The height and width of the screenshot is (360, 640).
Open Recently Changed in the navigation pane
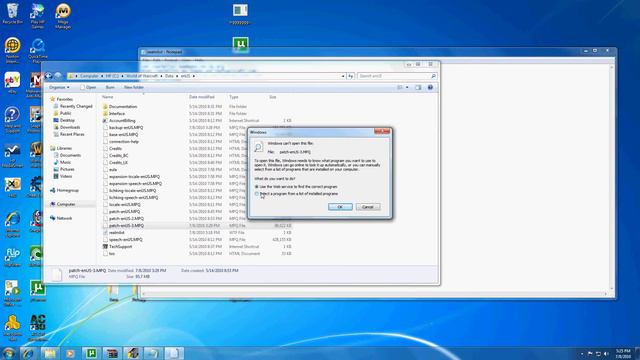(76, 106)
